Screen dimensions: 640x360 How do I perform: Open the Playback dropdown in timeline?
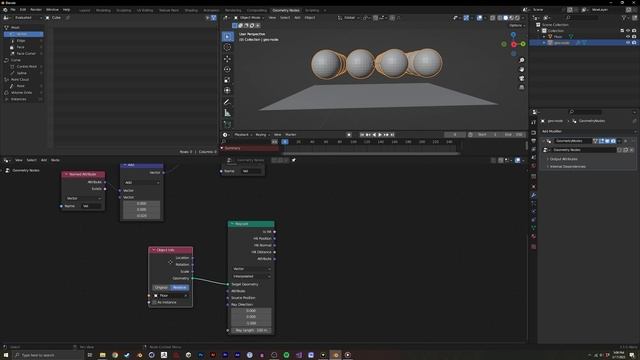coord(243,135)
